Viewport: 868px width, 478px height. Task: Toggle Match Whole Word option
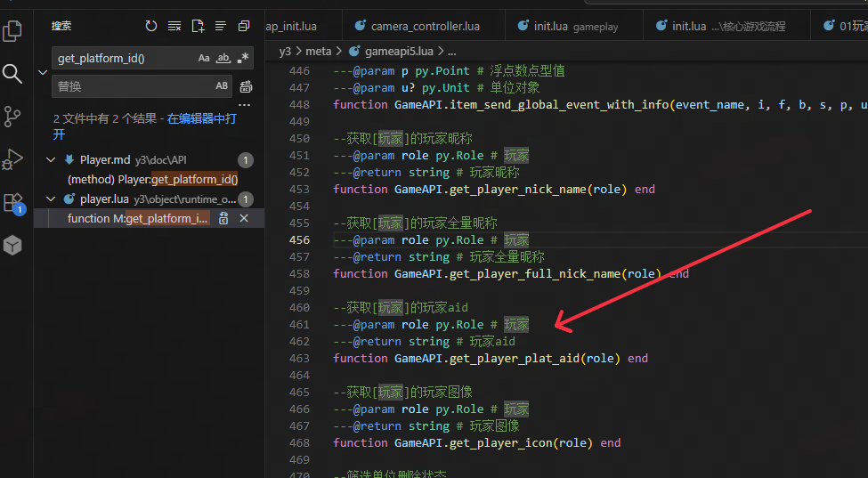223,58
